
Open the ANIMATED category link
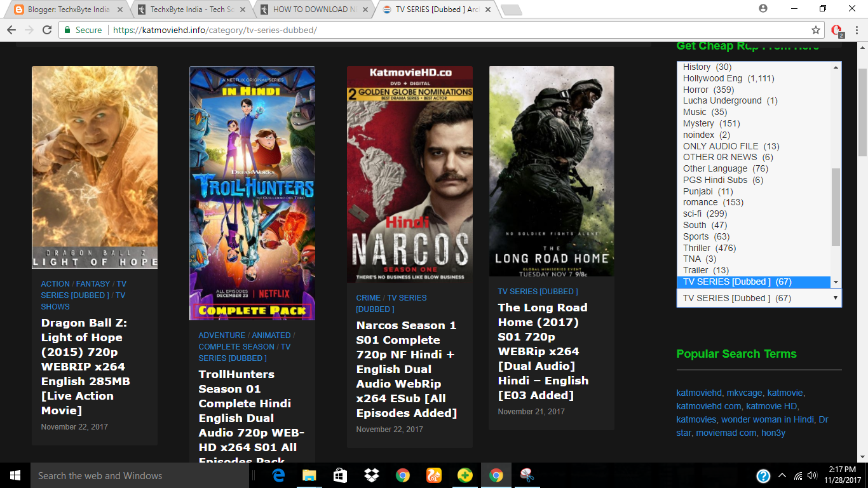271,335
